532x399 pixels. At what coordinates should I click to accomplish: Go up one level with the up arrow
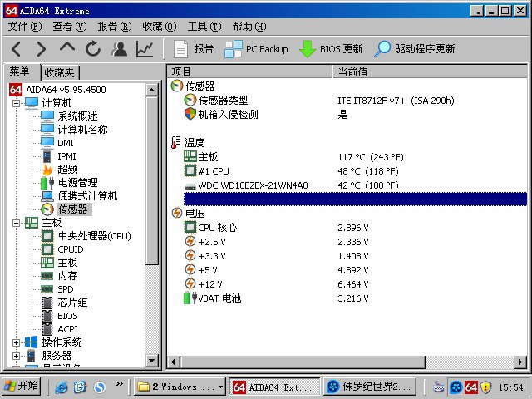(67, 49)
